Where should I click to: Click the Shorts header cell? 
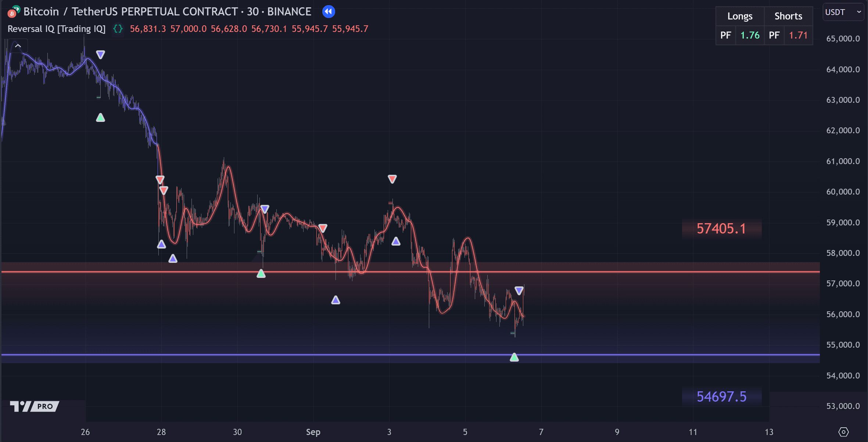click(x=788, y=16)
